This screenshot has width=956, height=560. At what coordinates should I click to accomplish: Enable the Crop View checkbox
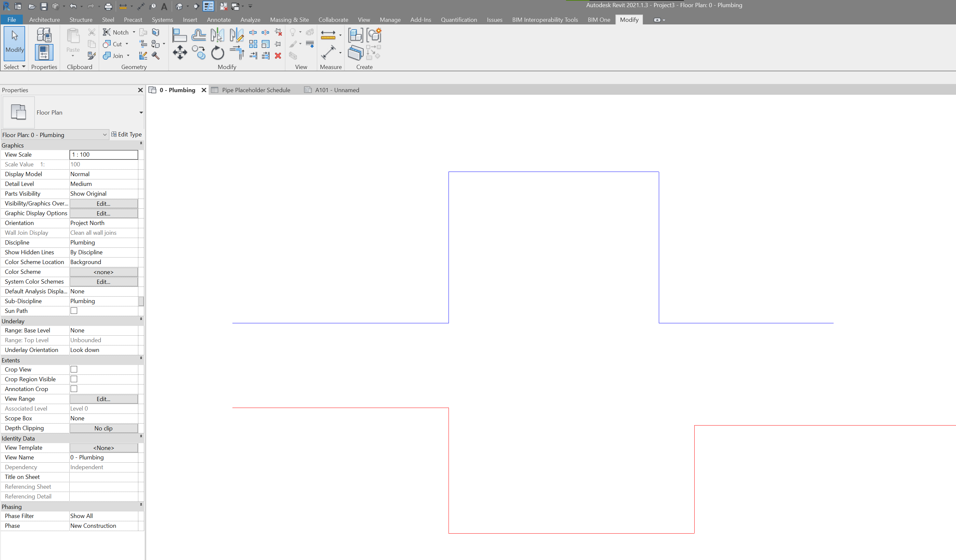point(74,369)
